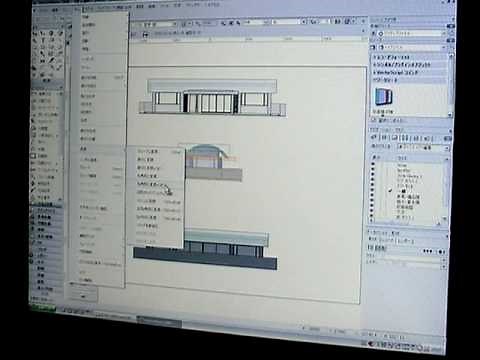Click the VectorScript row in Resource Browser
This screenshot has width=480, height=360.
[409, 72]
